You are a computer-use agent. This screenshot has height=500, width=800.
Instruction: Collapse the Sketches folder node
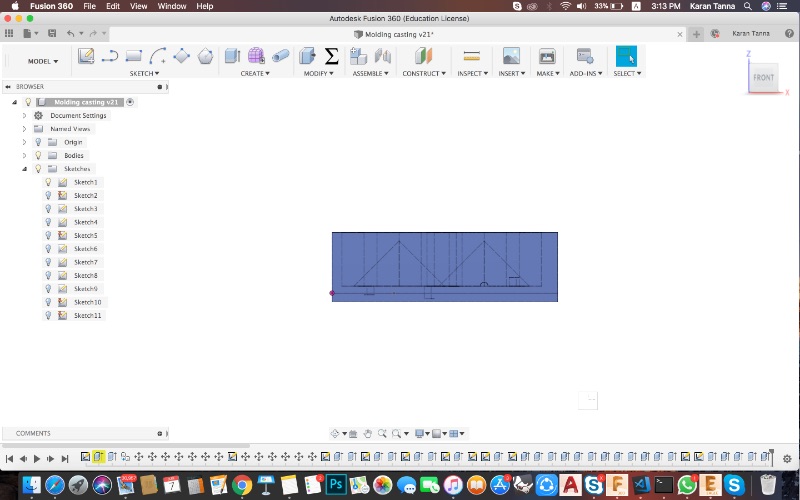pyautogui.click(x=24, y=168)
